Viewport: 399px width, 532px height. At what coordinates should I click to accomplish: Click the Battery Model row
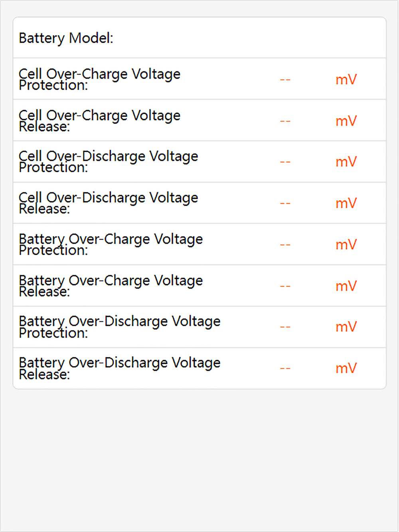click(x=199, y=38)
